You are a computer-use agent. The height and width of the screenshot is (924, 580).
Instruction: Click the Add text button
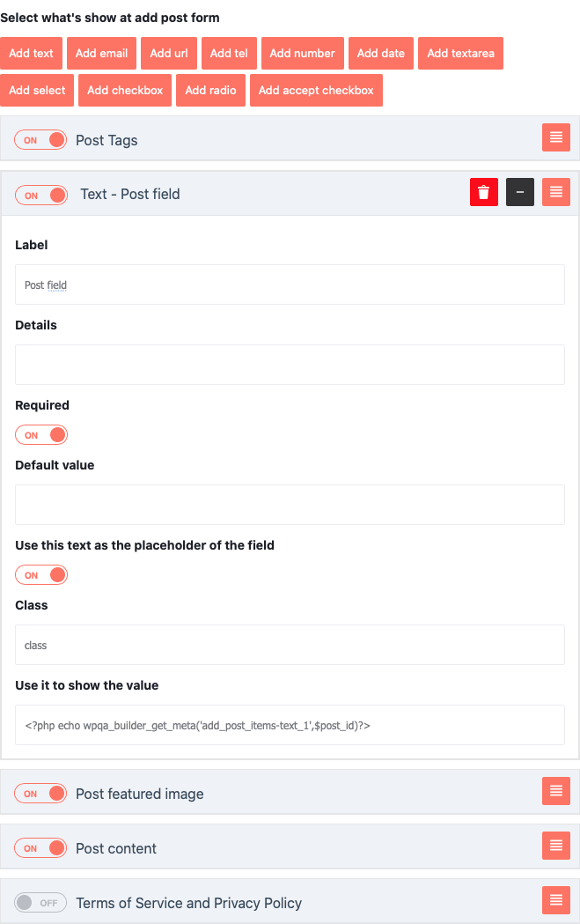coord(31,53)
